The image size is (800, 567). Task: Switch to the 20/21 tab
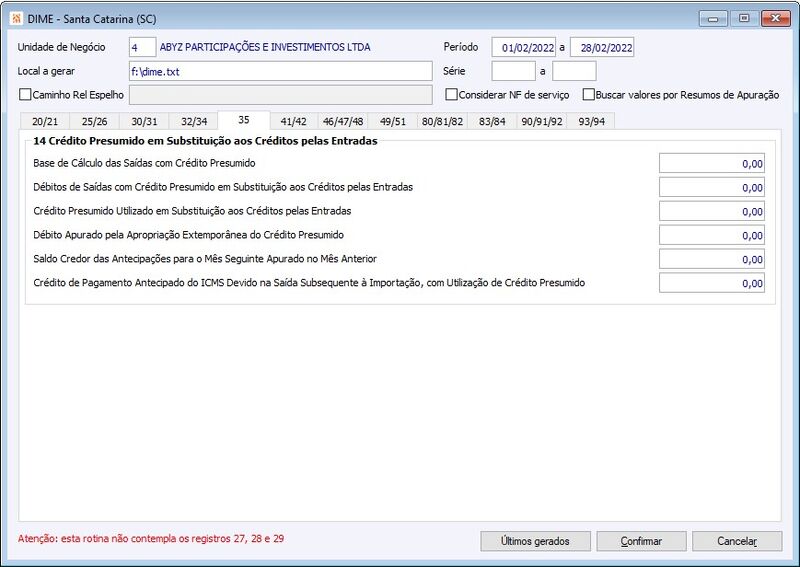tap(45, 121)
